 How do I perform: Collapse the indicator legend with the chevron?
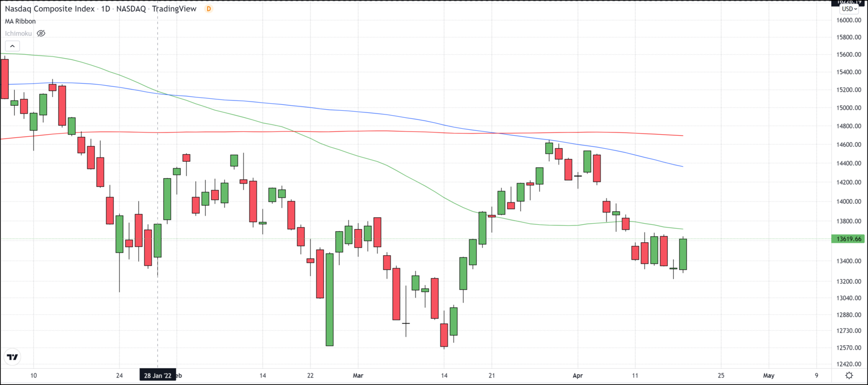[x=12, y=46]
